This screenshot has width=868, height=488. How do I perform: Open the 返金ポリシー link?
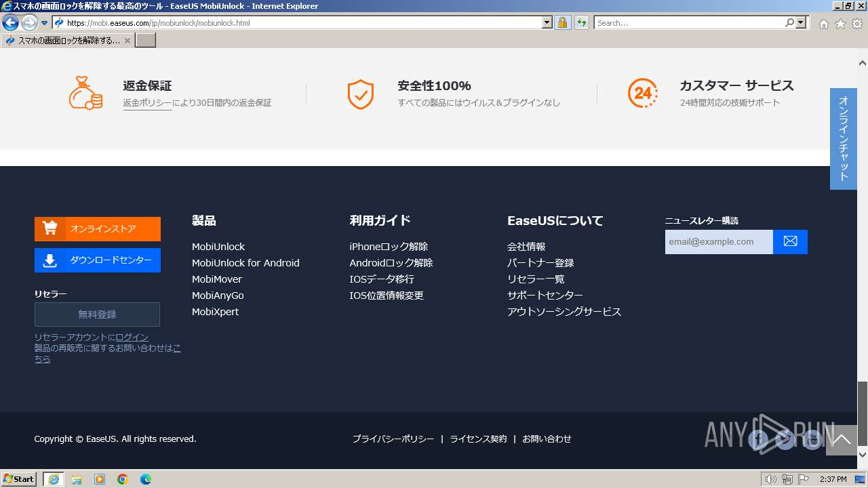(x=147, y=103)
